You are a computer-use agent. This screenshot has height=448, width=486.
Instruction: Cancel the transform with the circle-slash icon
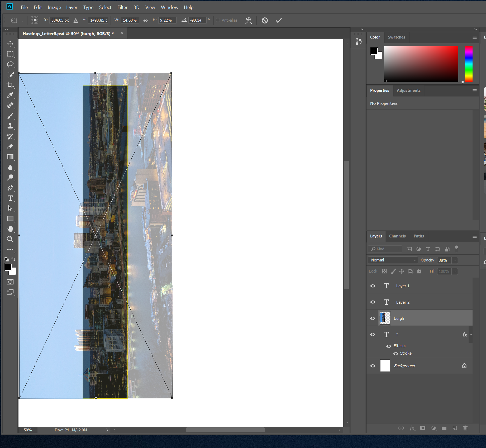tap(265, 20)
